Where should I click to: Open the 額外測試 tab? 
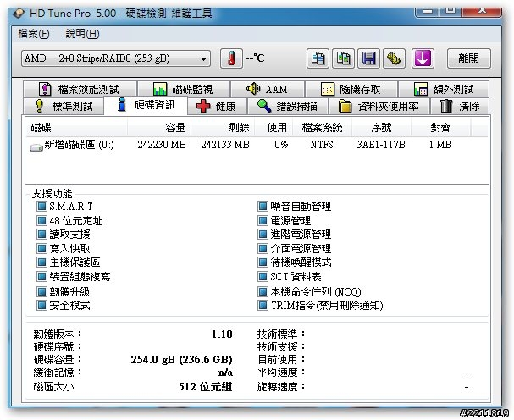pos(444,89)
